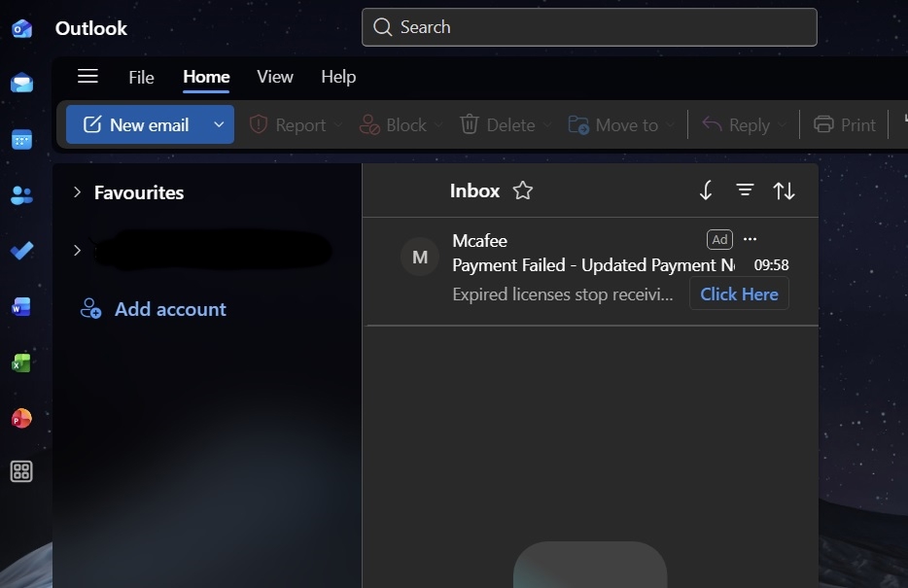Launch Excel from the sidebar
908x588 pixels.
pos(21,363)
